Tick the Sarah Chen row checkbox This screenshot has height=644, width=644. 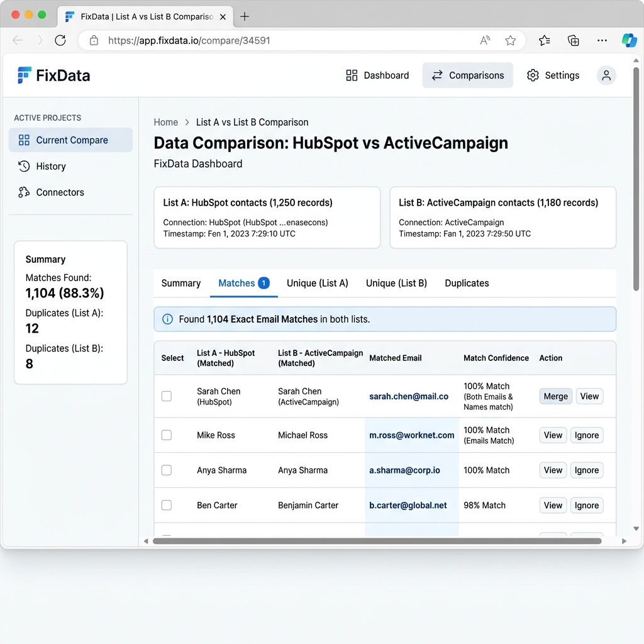click(x=166, y=396)
